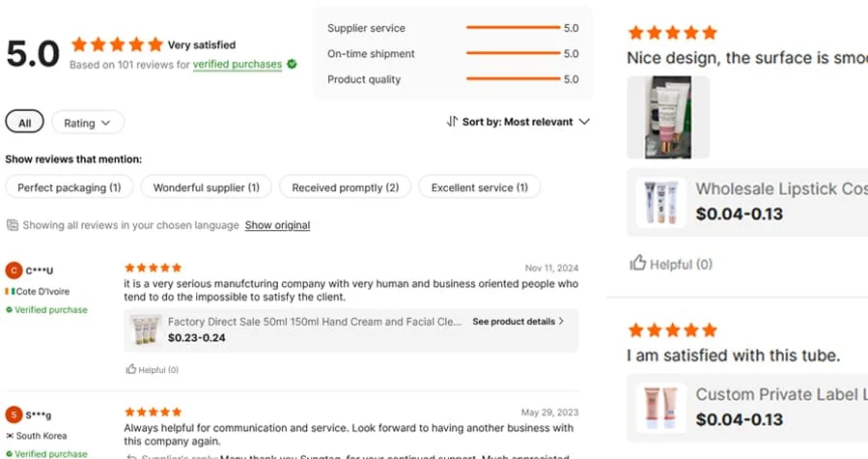868x459 pixels.
Task: Open the review photo thumbnail of tubes
Action: coord(668,117)
